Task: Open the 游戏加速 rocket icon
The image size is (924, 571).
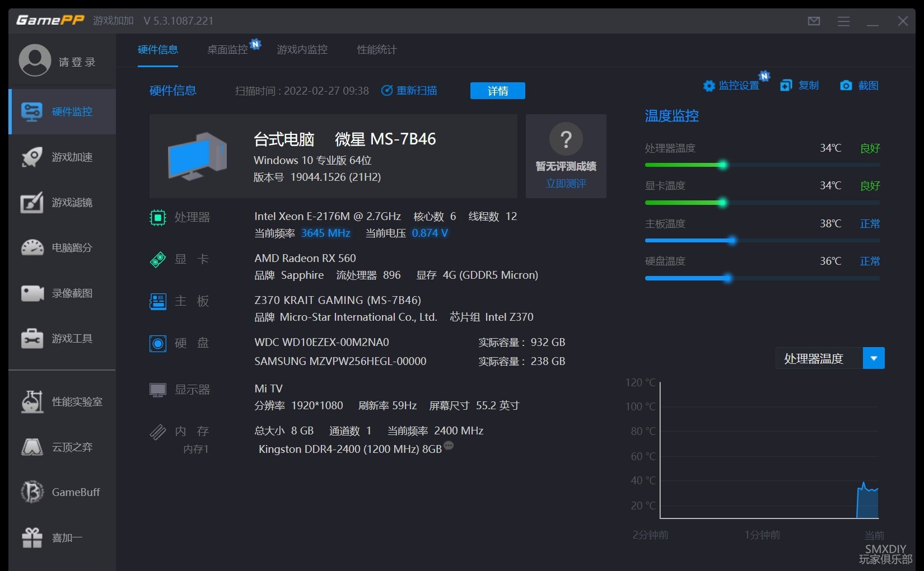Action: [32, 157]
